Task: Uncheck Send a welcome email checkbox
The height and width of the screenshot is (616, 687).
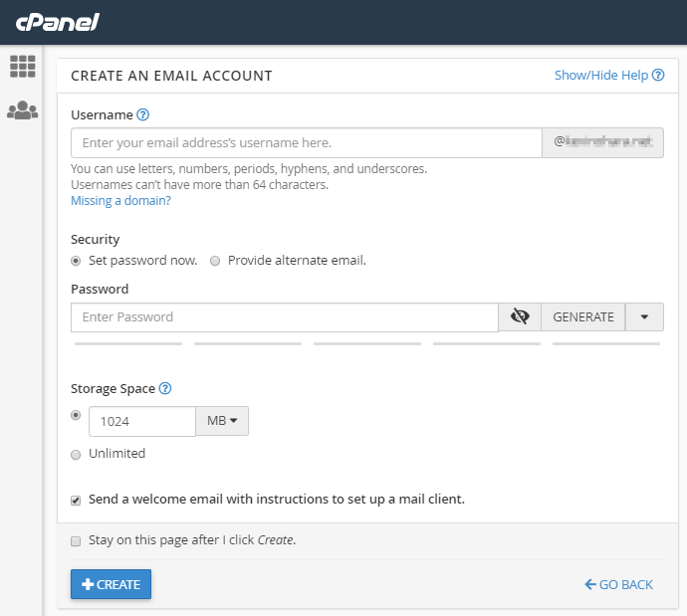Action: coord(76,500)
